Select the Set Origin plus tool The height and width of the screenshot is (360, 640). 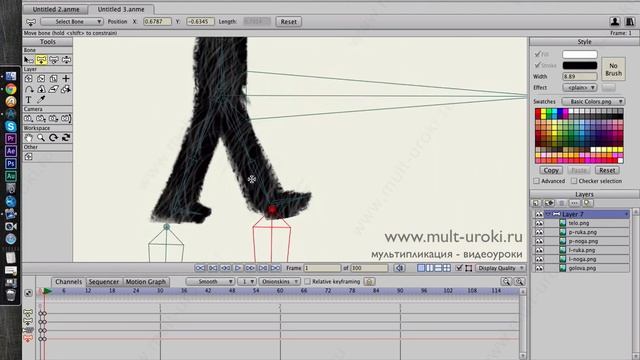[x=66, y=78]
